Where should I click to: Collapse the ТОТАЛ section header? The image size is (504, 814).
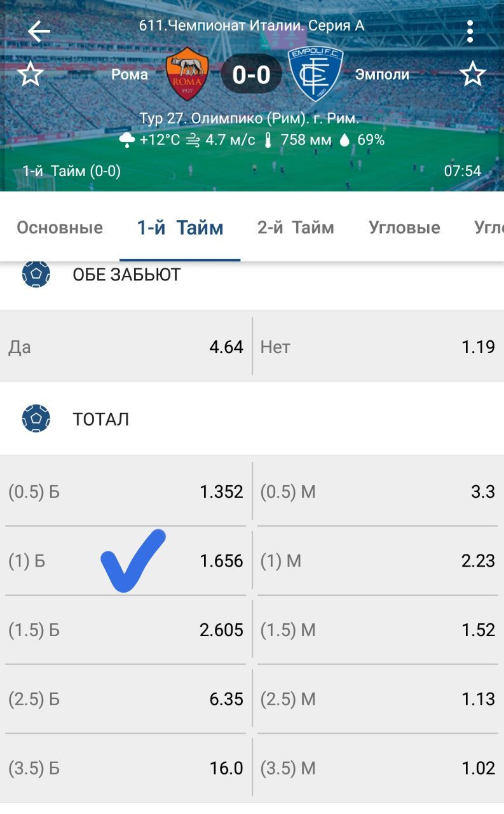(x=102, y=419)
